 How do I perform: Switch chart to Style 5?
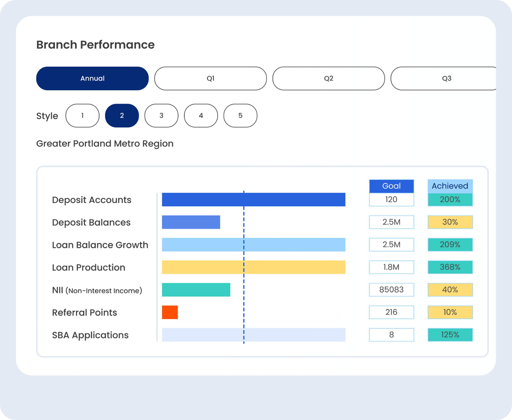pos(240,116)
